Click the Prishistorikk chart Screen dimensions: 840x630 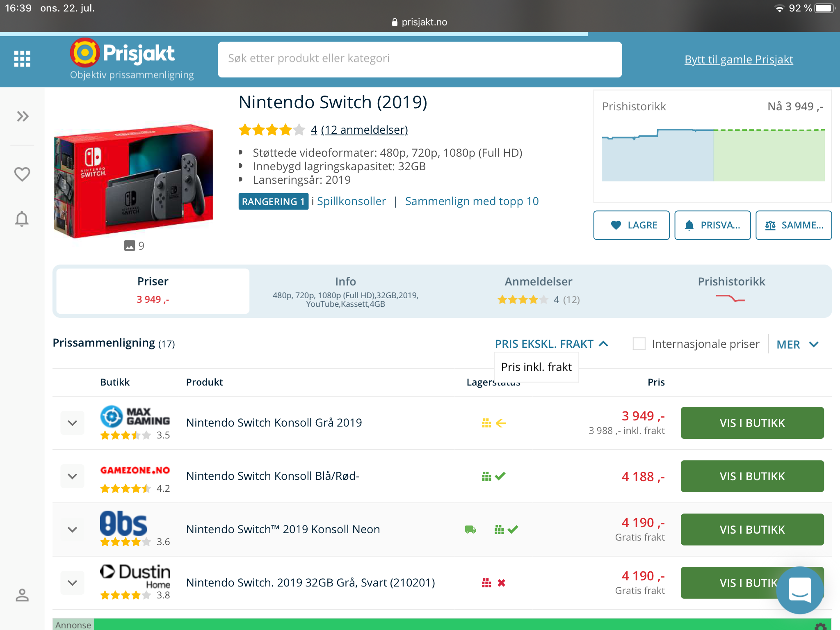pos(713,155)
